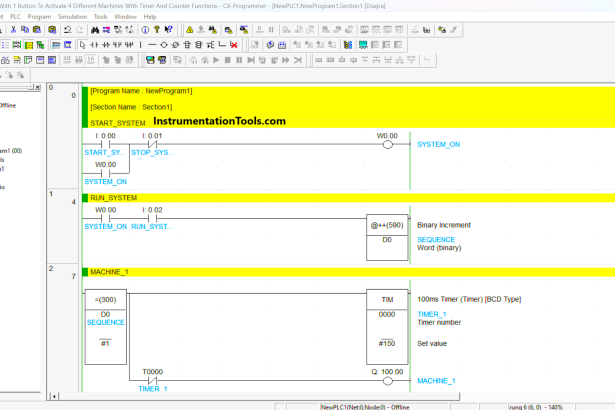
Task: Open the Program menu
Action: pyautogui.click(x=40, y=17)
